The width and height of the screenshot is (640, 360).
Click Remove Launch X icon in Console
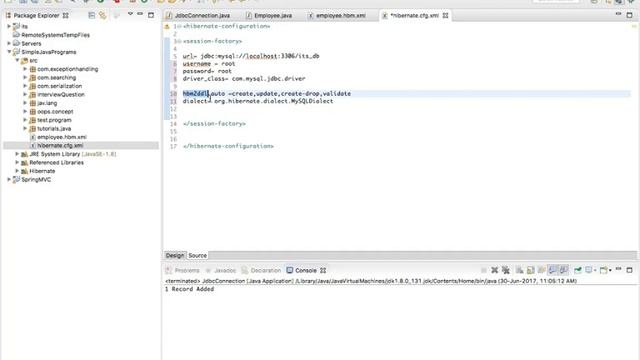tap(494, 270)
